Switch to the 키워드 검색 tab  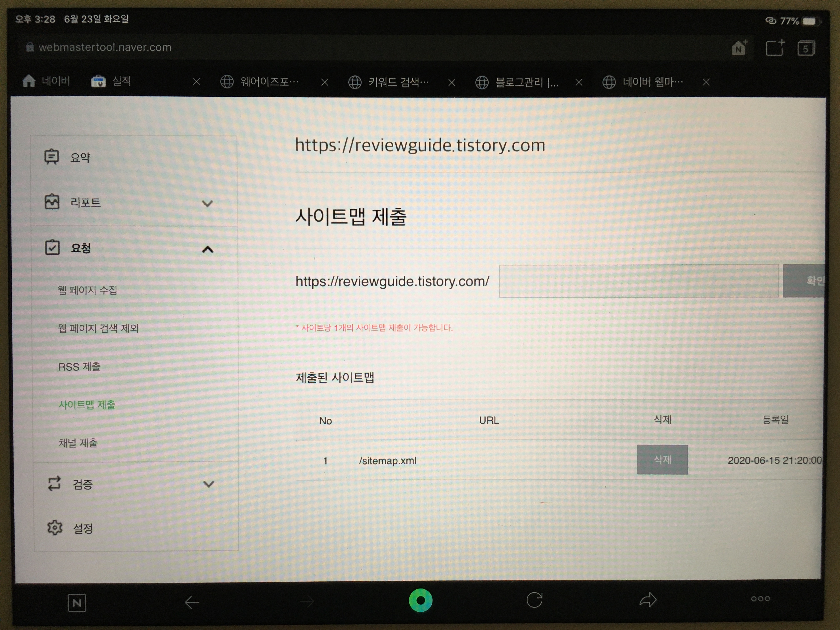click(x=398, y=82)
